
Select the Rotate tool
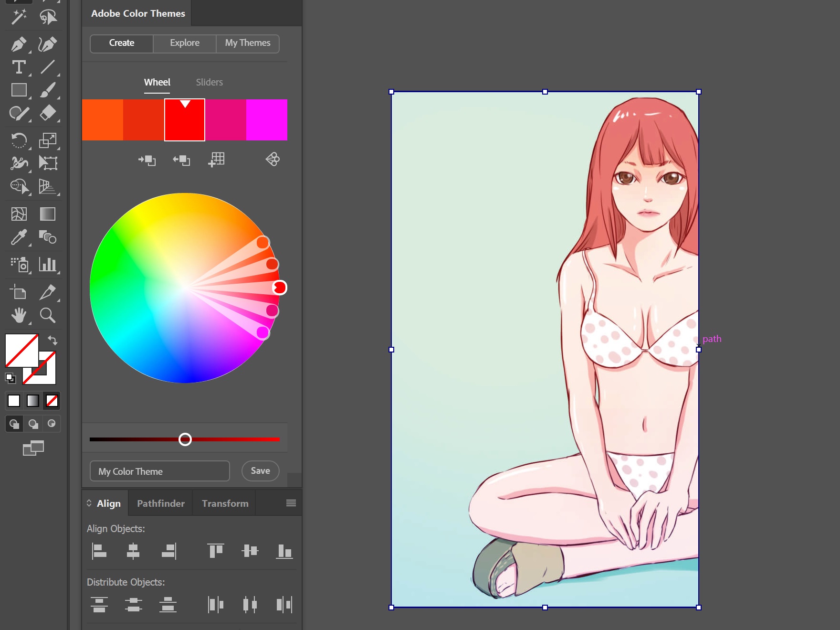click(19, 140)
